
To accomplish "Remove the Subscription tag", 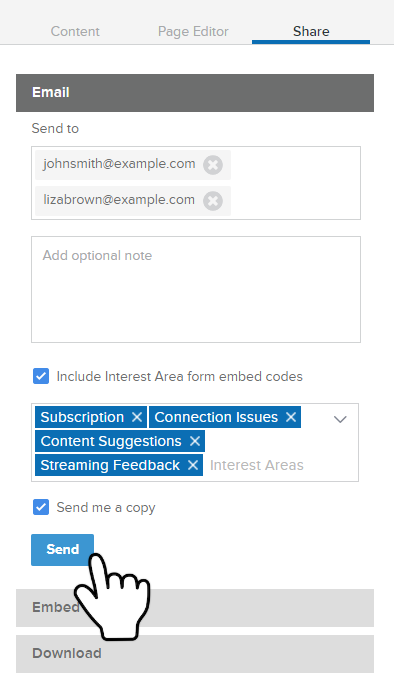I will (x=137, y=417).
